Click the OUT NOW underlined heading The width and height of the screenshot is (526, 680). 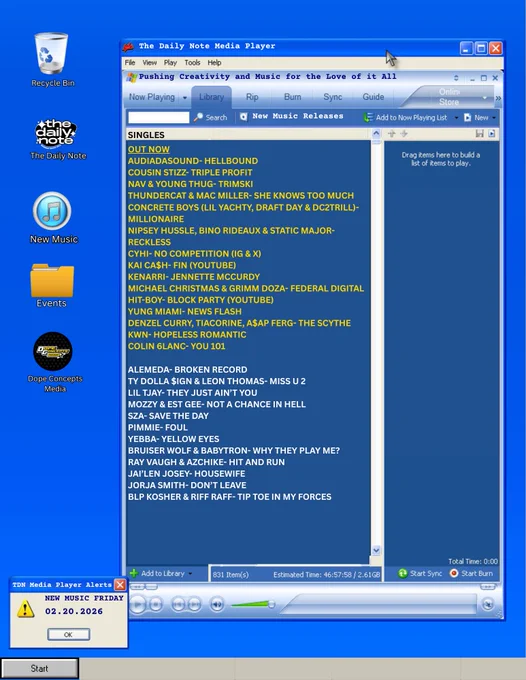[148, 149]
